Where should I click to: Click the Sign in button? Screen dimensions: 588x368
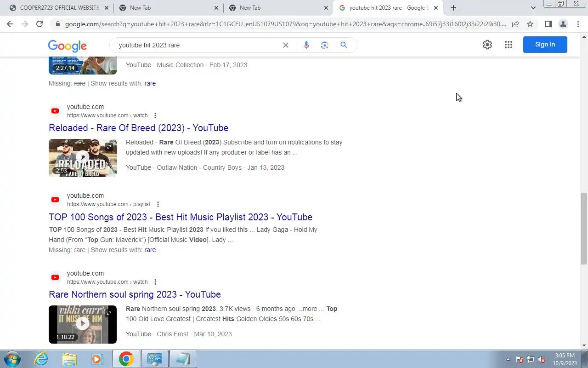click(545, 45)
